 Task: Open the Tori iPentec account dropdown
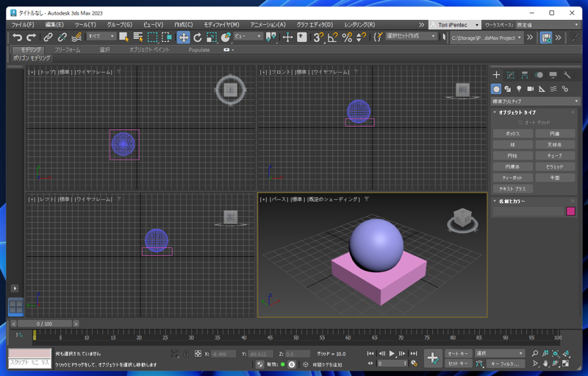[454, 25]
